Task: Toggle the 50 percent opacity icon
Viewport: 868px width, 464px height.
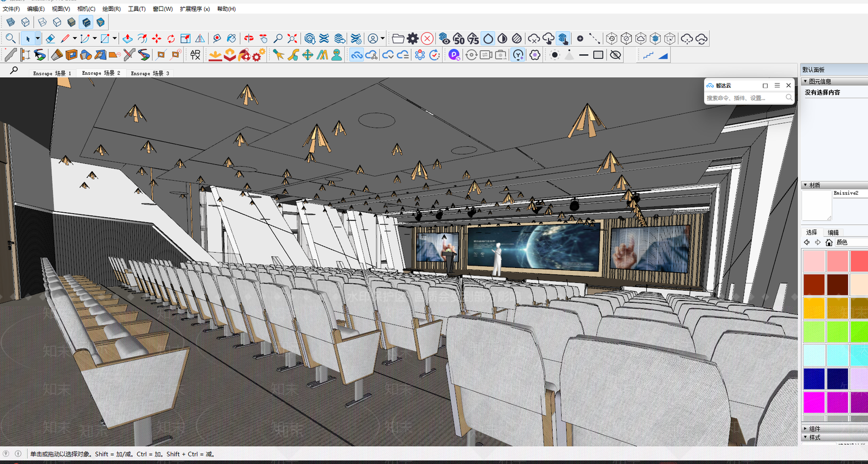Action: click(459, 39)
